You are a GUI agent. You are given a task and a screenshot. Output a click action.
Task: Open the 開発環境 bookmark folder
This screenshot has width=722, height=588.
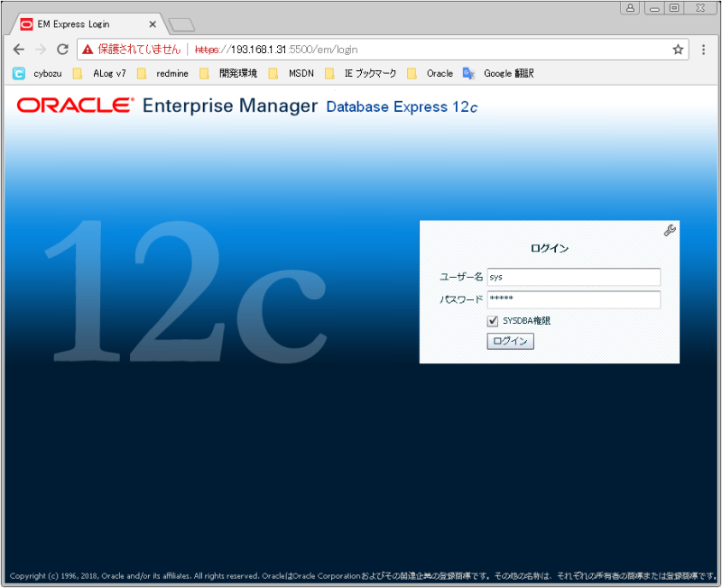click(228, 73)
